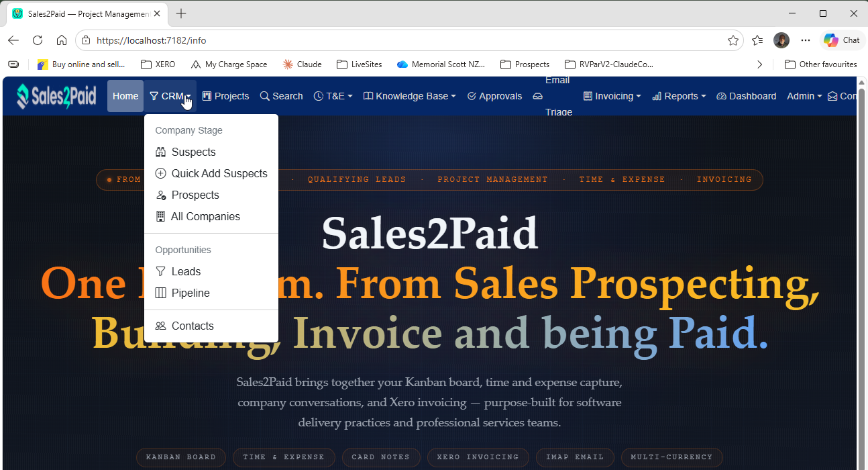Expand the Invoicing dropdown
The height and width of the screenshot is (470, 868).
click(x=612, y=96)
